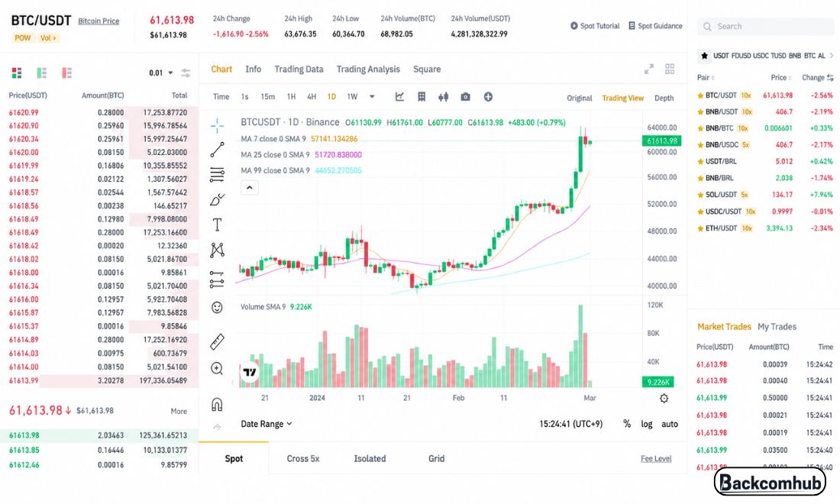This screenshot has height=504, width=840.
Task: Toggle percent scale on chart
Action: [x=627, y=424]
